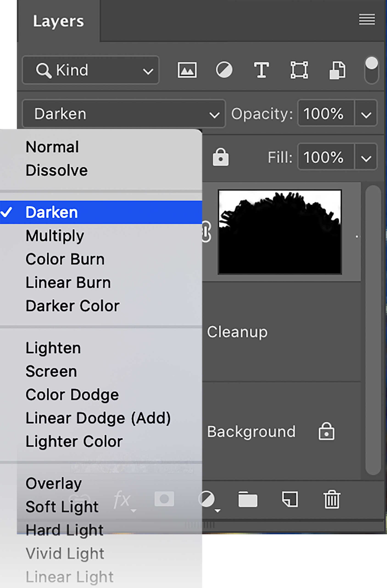Filter for adjustment layers icon
The image size is (387, 588).
coord(224,70)
